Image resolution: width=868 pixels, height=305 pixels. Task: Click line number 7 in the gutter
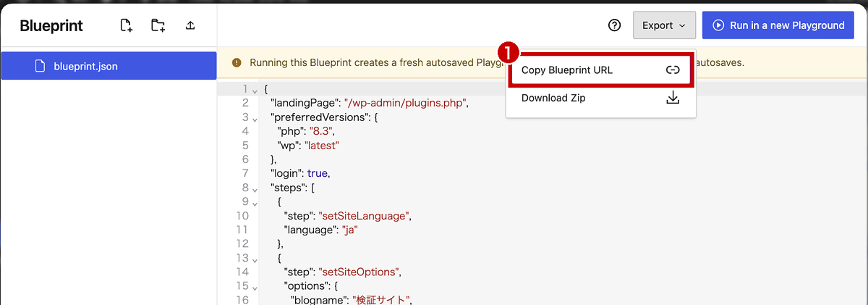tap(245, 173)
